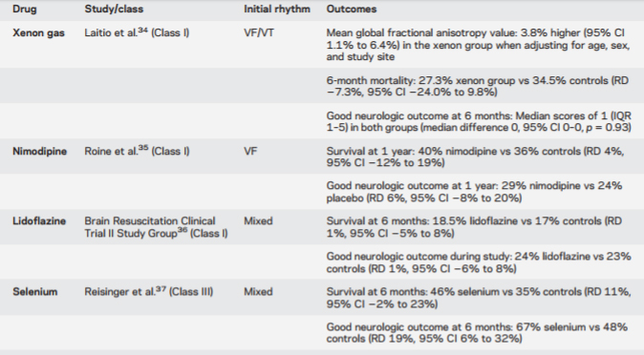Select the Nimodipine drug cell
This screenshot has height=355, width=644.
(39, 151)
